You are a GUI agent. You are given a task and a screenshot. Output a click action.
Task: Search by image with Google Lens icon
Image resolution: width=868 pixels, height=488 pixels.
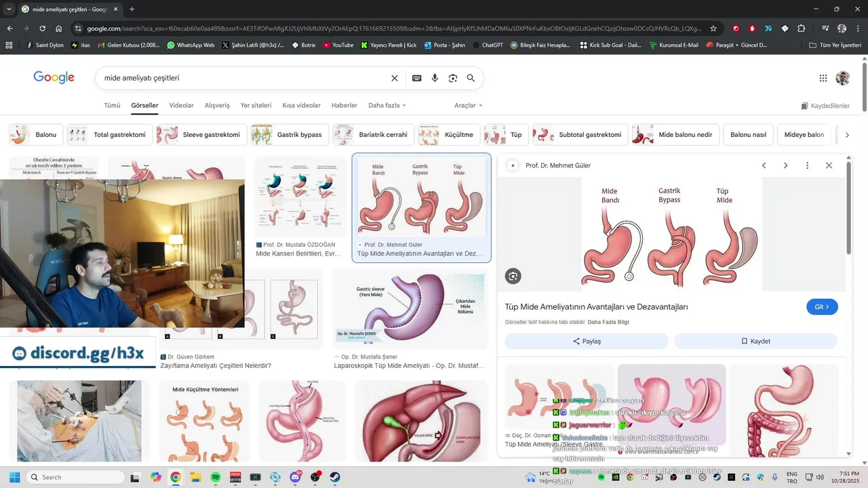click(453, 78)
